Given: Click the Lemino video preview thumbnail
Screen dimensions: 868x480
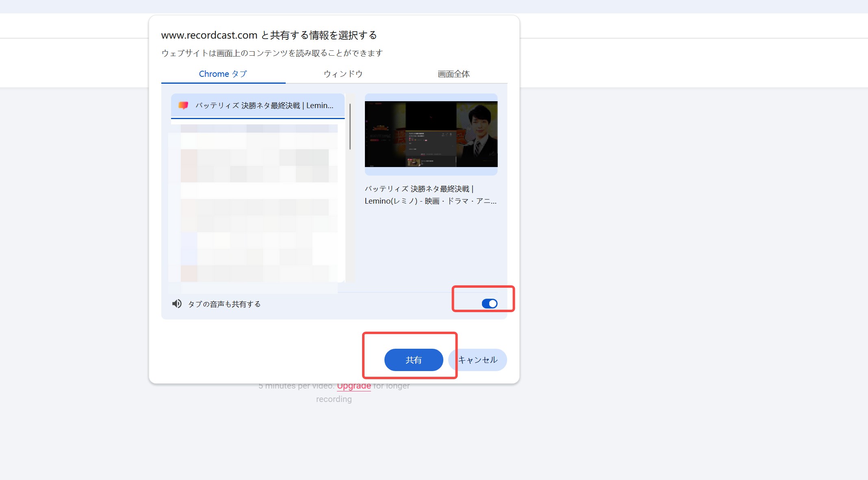Looking at the screenshot, I should pos(431,134).
